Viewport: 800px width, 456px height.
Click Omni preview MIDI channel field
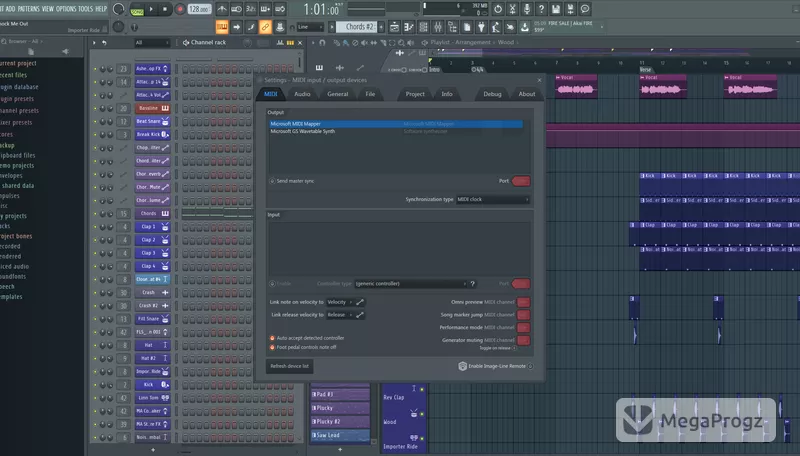(523, 302)
